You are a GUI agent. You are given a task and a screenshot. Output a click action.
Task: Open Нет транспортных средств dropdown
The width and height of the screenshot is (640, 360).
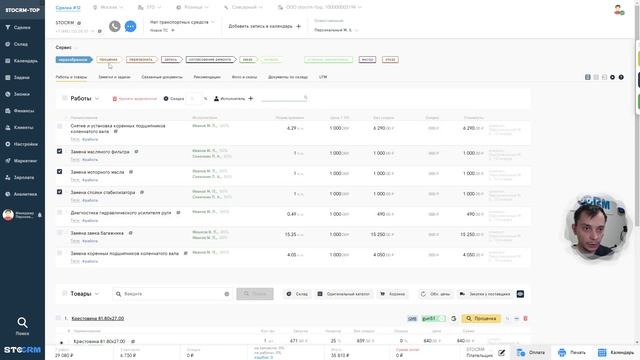(182, 22)
